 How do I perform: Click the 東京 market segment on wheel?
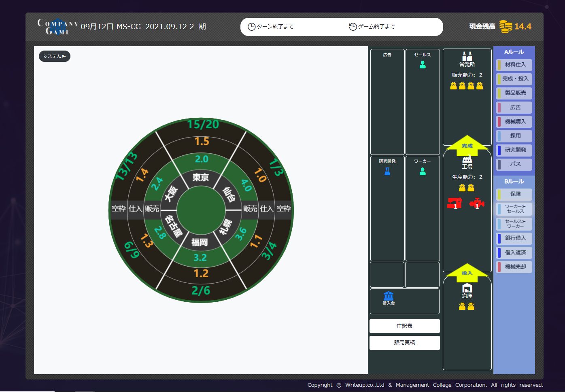coord(200,177)
